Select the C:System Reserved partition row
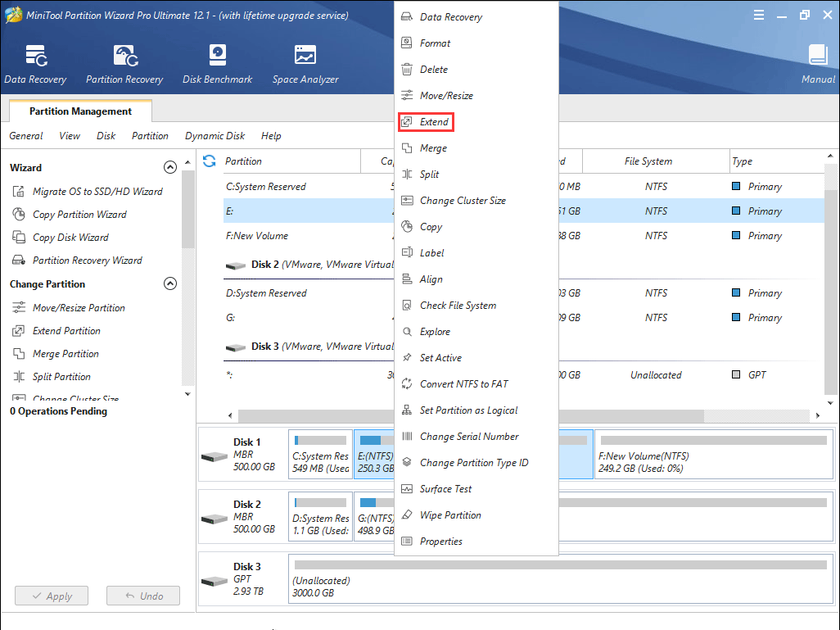This screenshot has width=840, height=630. 523,187
